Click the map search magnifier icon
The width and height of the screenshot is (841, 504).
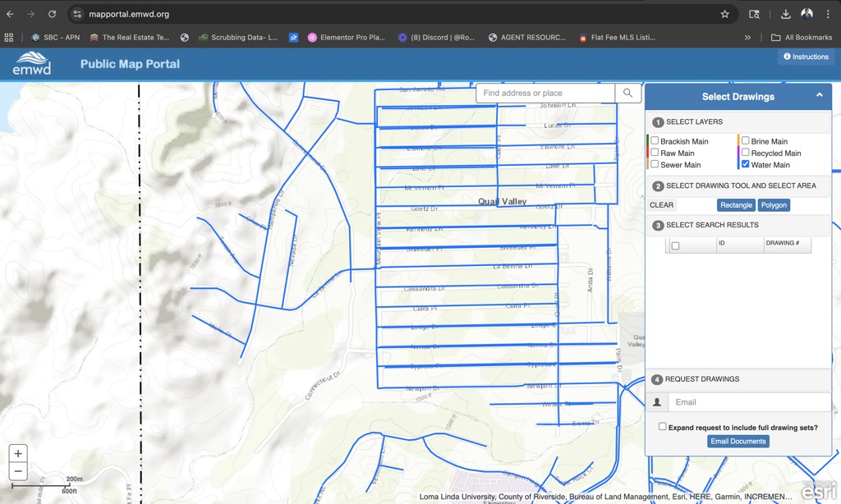click(627, 94)
